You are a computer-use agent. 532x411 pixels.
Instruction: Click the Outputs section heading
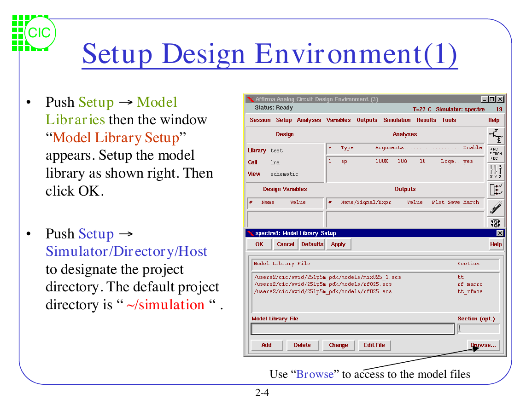coord(405,189)
